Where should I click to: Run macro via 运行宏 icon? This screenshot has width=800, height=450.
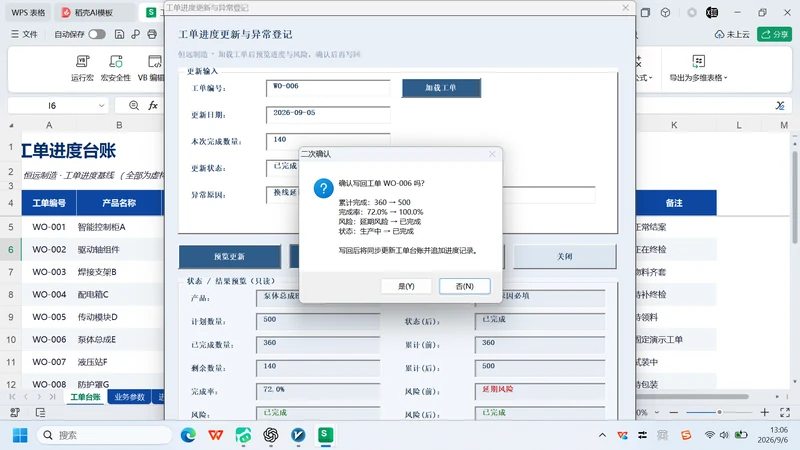[82, 68]
